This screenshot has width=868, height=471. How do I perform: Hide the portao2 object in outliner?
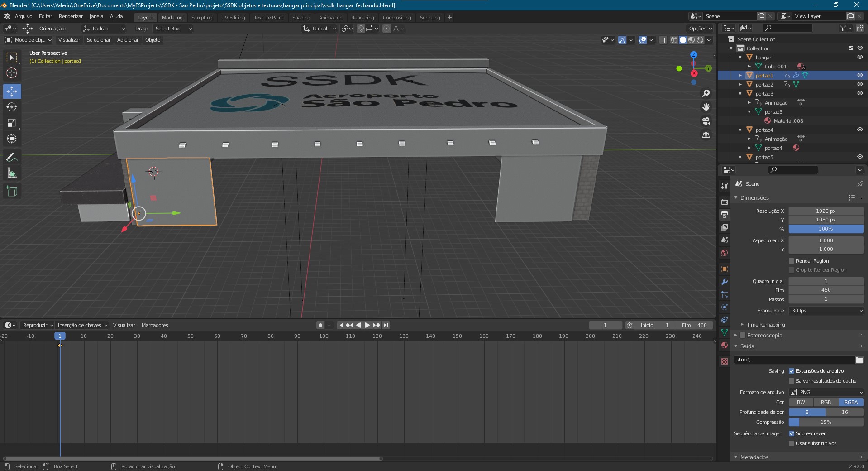pos(860,85)
